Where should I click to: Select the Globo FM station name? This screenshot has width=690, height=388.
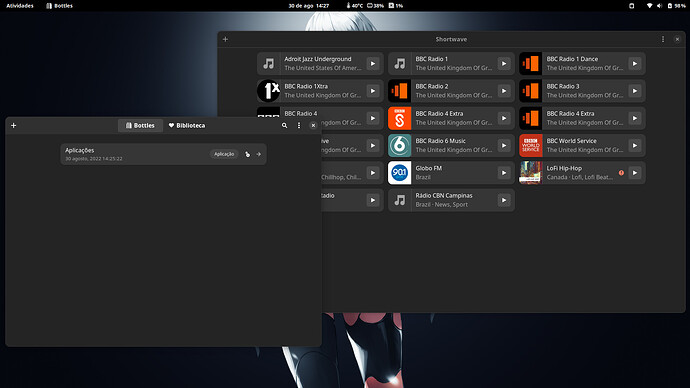coord(429,168)
